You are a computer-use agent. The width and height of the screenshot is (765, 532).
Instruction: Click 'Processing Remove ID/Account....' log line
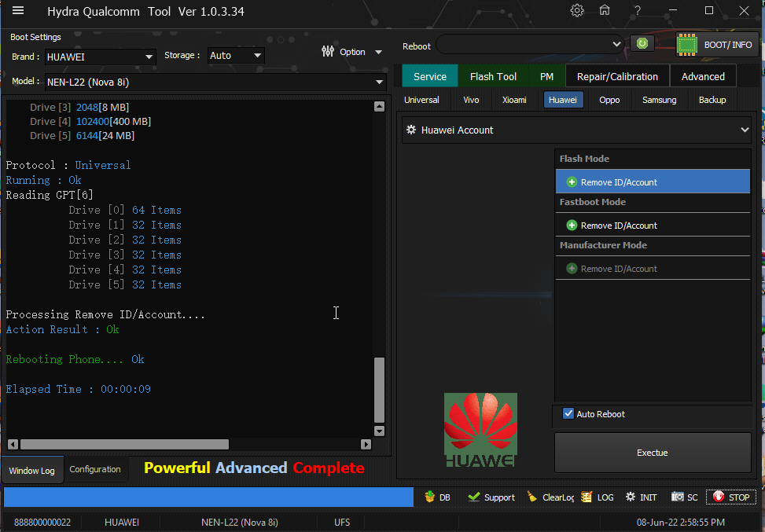(x=105, y=314)
